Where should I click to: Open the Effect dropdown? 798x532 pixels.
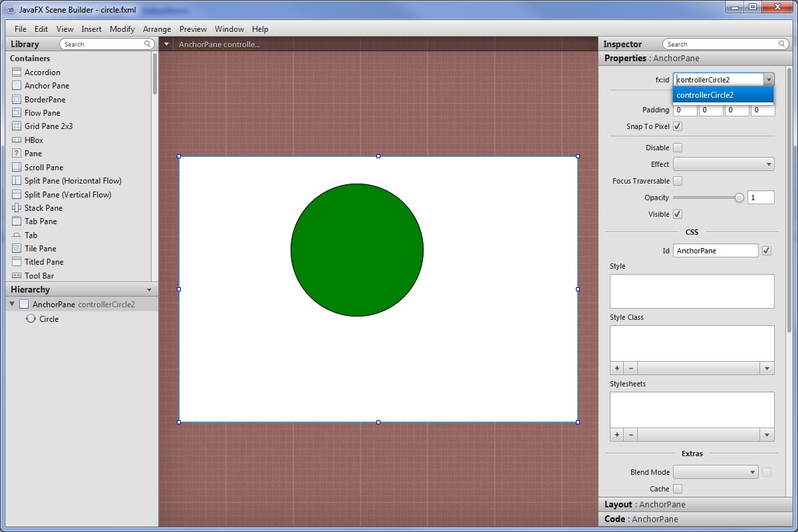click(x=724, y=164)
